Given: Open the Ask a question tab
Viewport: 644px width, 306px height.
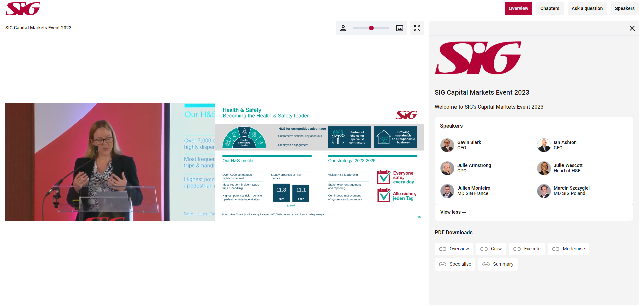Looking at the screenshot, I should tap(587, 9).
